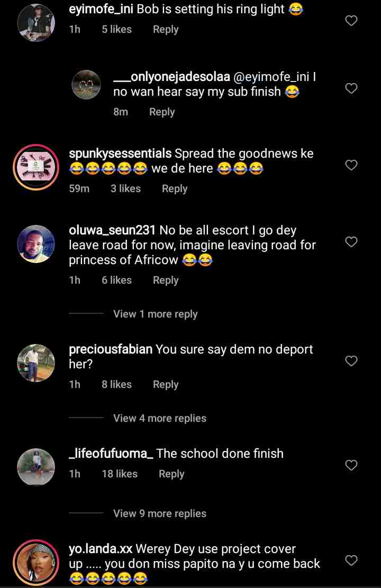Expand "View 4 more replies"
The width and height of the screenshot is (381, 588).
(x=159, y=418)
